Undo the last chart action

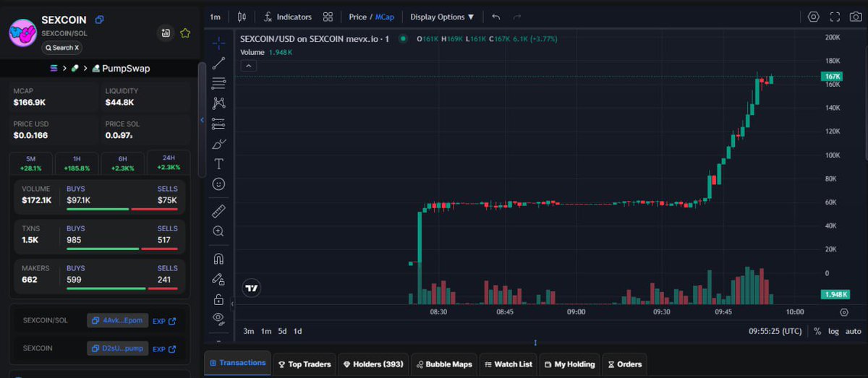pos(495,17)
